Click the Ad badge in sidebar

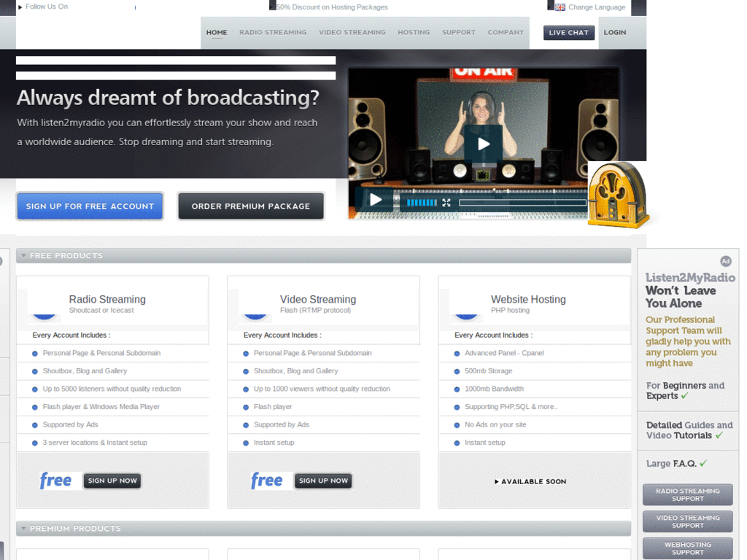[x=725, y=261]
